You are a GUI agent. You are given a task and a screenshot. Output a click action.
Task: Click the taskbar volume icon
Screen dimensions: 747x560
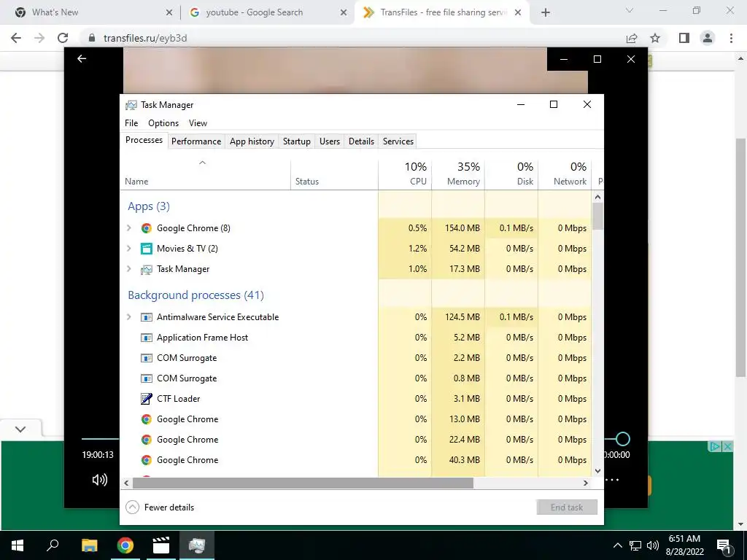tap(653, 545)
